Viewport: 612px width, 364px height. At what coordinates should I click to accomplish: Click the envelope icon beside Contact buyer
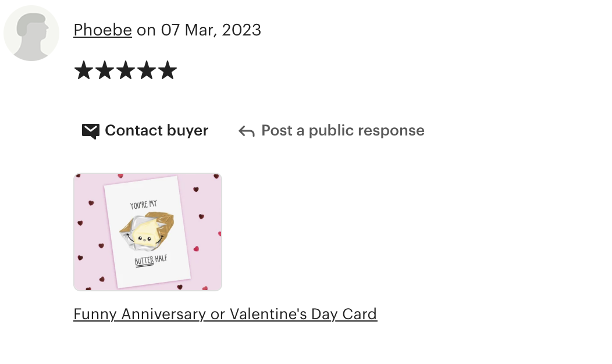point(91,131)
